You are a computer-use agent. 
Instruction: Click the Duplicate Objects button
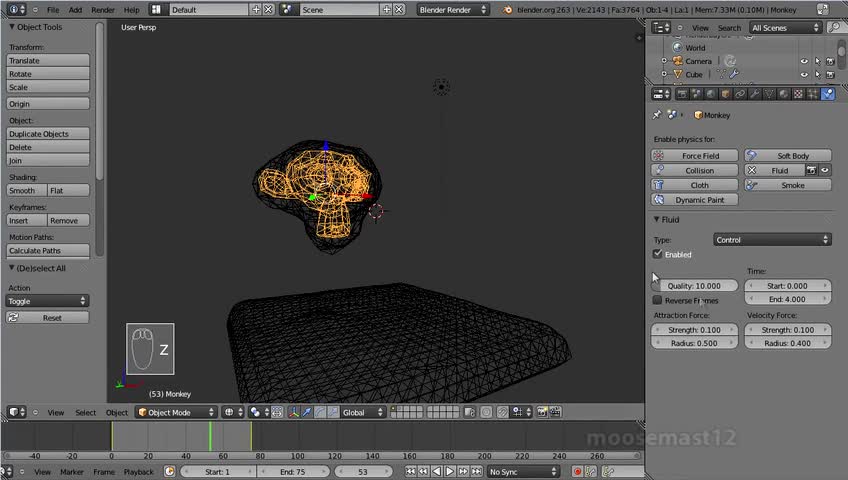(47, 134)
